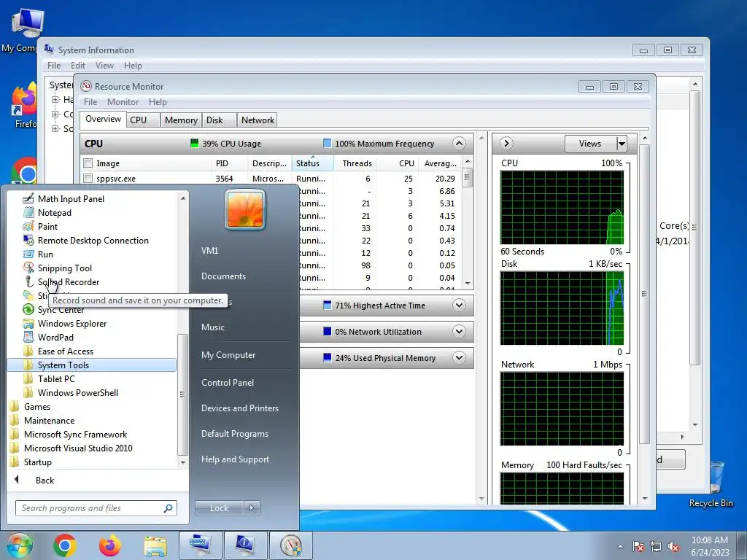This screenshot has height=560, width=747.
Task: Expand the Co... tree node in System Information
Action: point(55,114)
